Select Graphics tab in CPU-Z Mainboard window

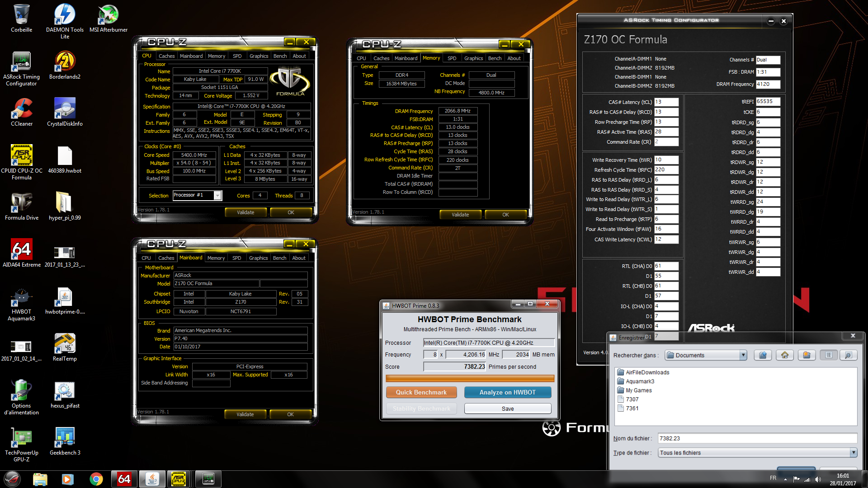[258, 258]
